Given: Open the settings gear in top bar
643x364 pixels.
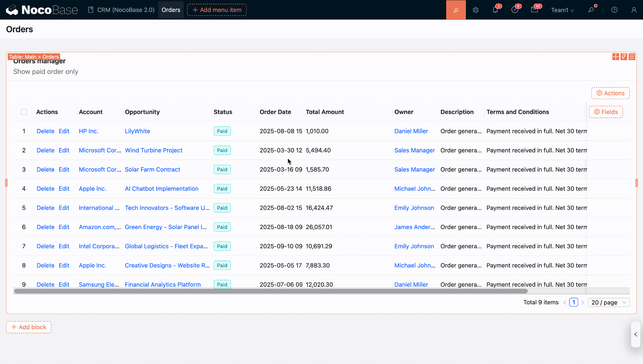Looking at the screenshot, I should click(475, 10).
